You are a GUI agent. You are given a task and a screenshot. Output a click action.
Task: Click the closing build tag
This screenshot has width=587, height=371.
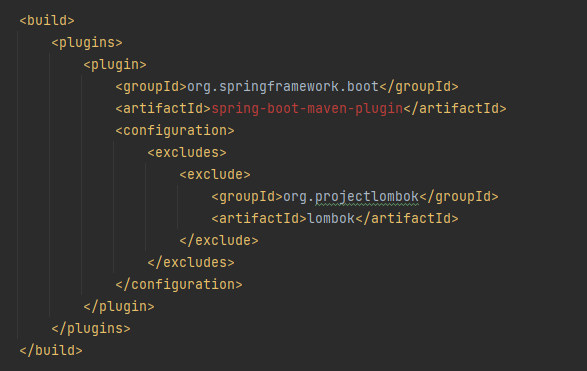click(x=51, y=351)
